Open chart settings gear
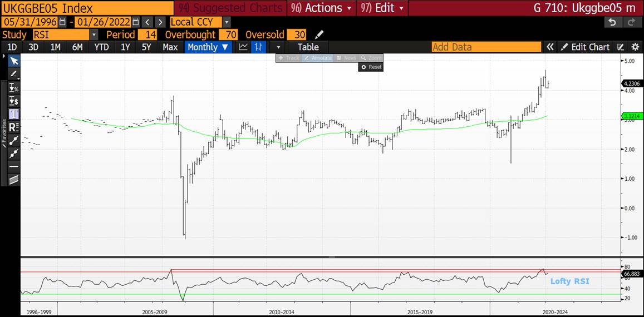The image size is (644, 317). 635,47
